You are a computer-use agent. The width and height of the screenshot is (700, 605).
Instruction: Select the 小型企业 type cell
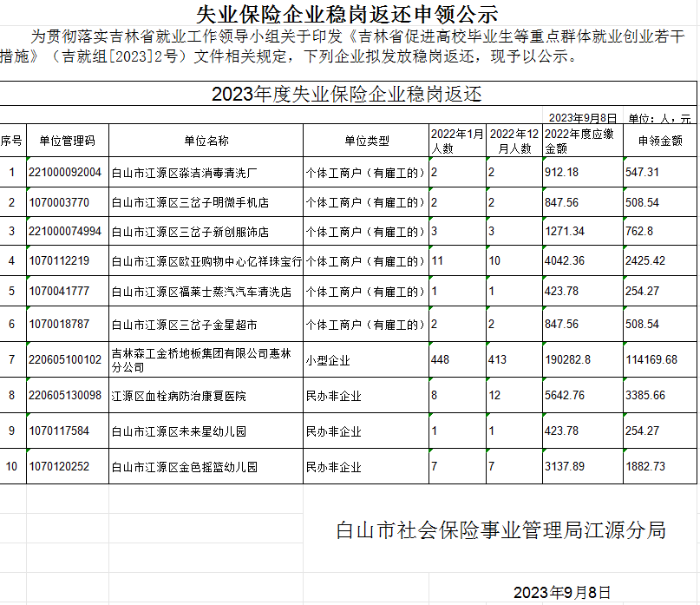(x=366, y=359)
